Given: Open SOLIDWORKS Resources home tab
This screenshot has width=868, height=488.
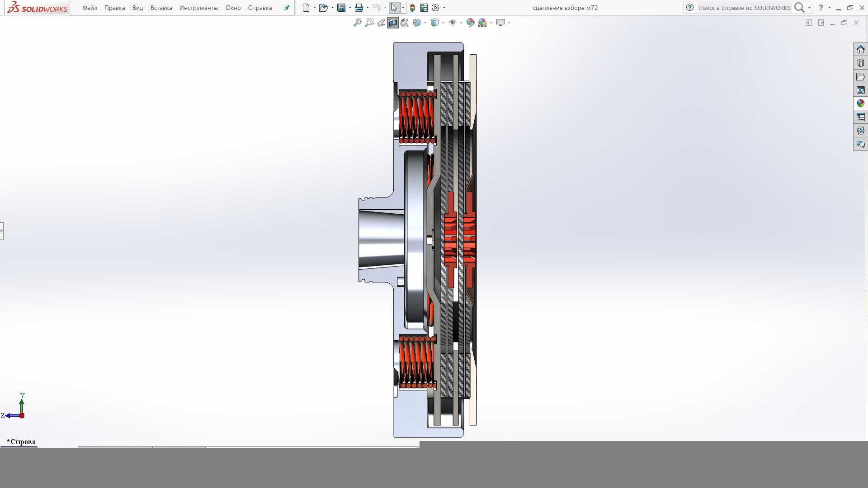Looking at the screenshot, I should click(860, 50).
